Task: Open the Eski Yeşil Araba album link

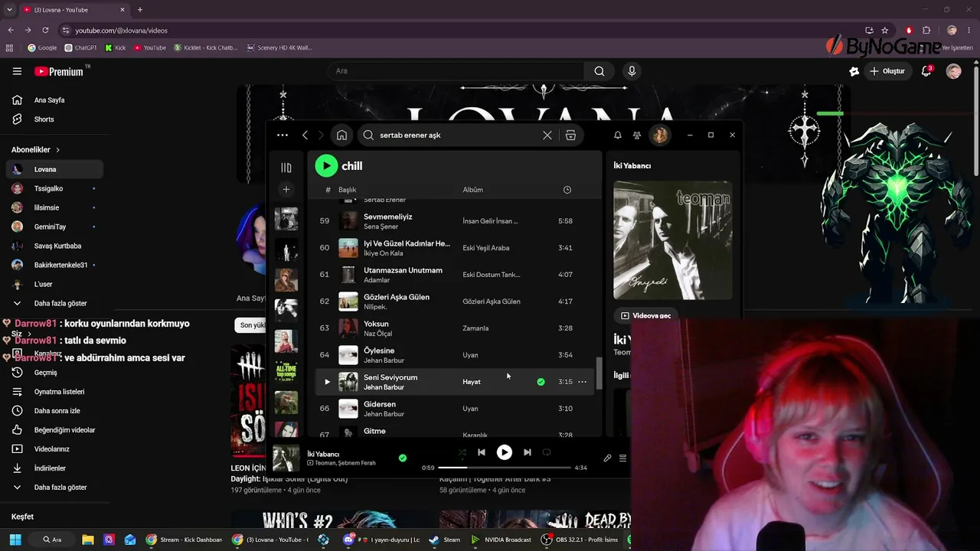Action: [486, 248]
